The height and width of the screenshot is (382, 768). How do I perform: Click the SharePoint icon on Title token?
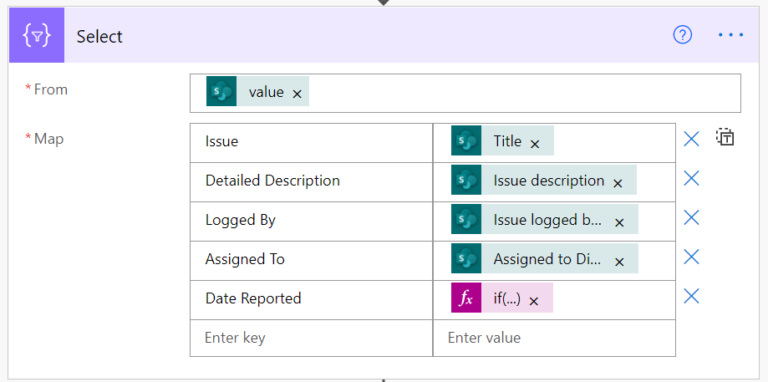(x=466, y=141)
